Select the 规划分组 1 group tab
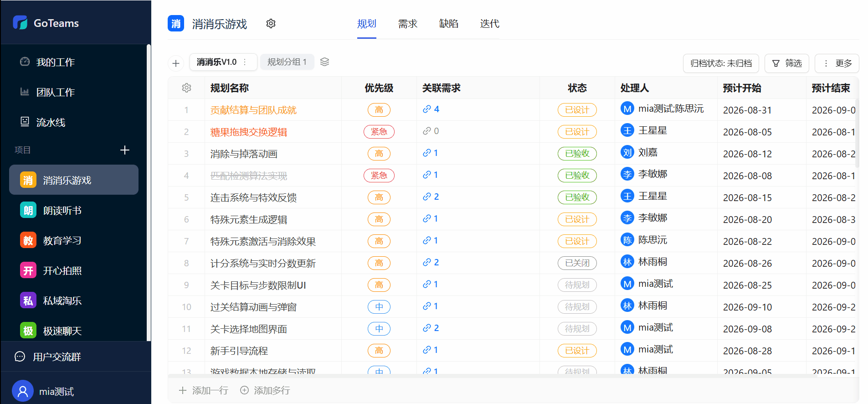868x404 pixels. pos(287,62)
